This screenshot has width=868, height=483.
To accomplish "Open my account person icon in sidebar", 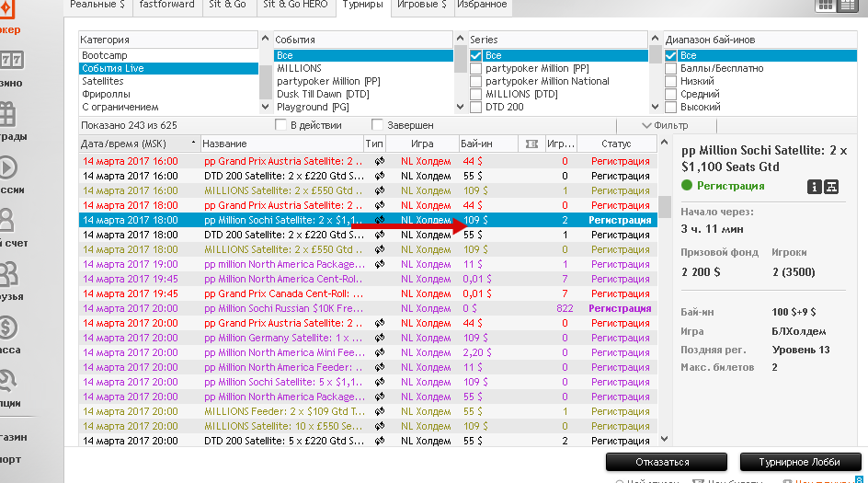I will click(x=7, y=221).
